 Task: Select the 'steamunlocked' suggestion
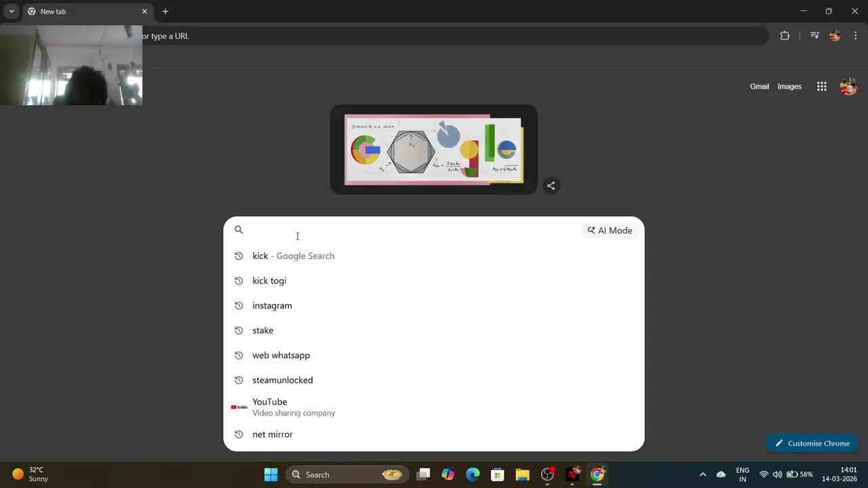[x=434, y=380]
